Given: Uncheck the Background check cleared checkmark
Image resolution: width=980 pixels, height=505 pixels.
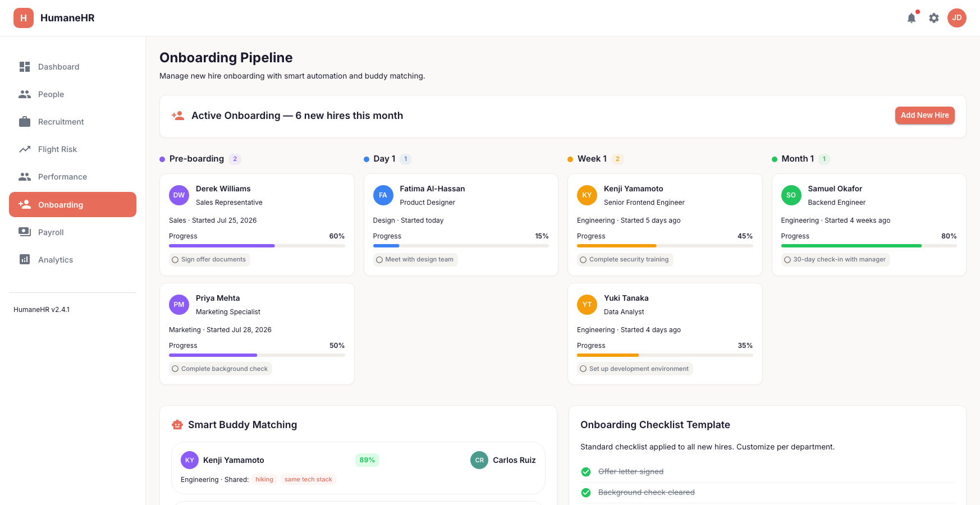Looking at the screenshot, I should point(586,493).
